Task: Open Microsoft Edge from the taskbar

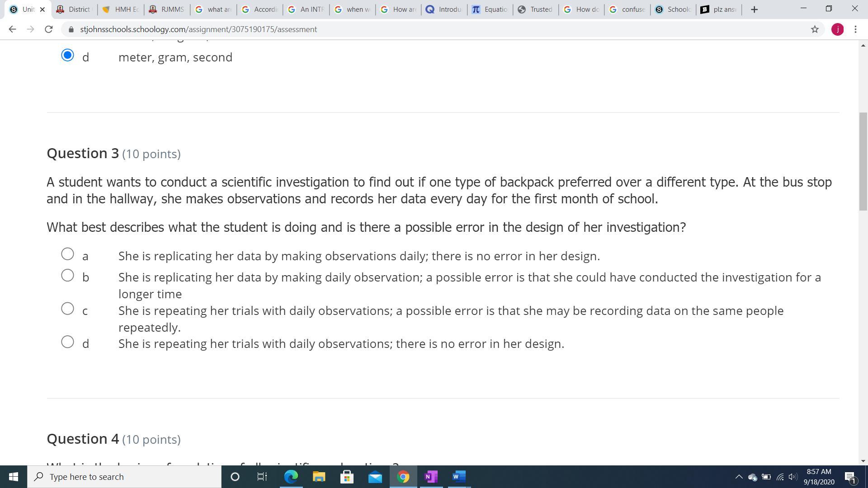Action: pyautogui.click(x=291, y=477)
